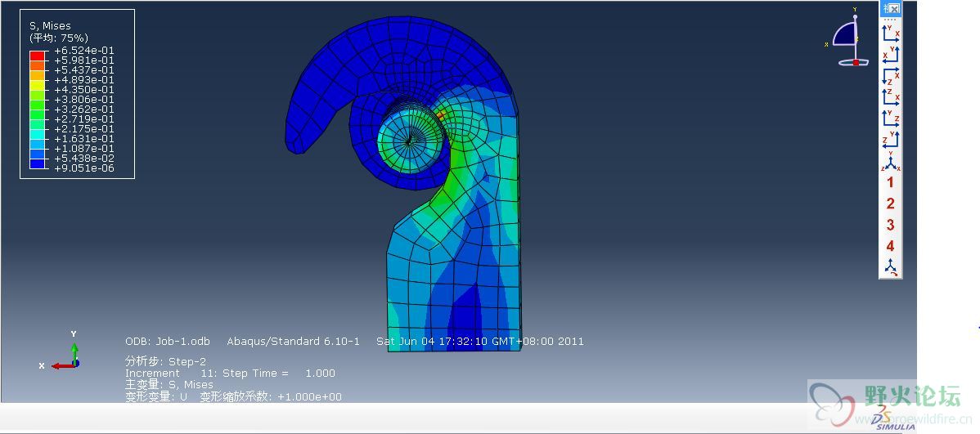This screenshot has width=980, height=434.
Task: Apply user-defined view 1
Action: 891,183
